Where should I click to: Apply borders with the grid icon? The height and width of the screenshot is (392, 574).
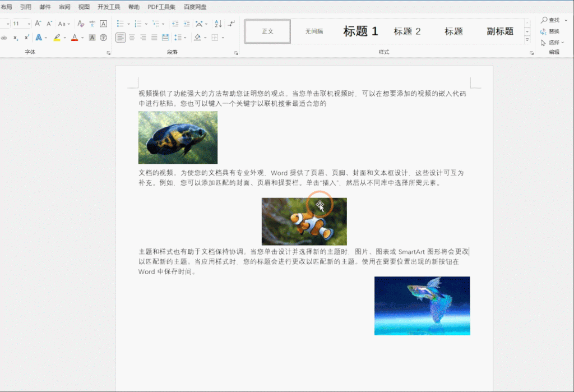coord(215,38)
